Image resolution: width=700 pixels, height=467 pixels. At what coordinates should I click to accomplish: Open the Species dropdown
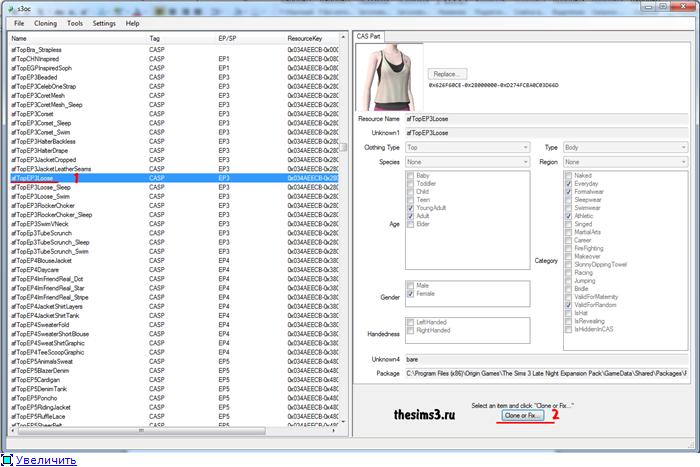466,161
